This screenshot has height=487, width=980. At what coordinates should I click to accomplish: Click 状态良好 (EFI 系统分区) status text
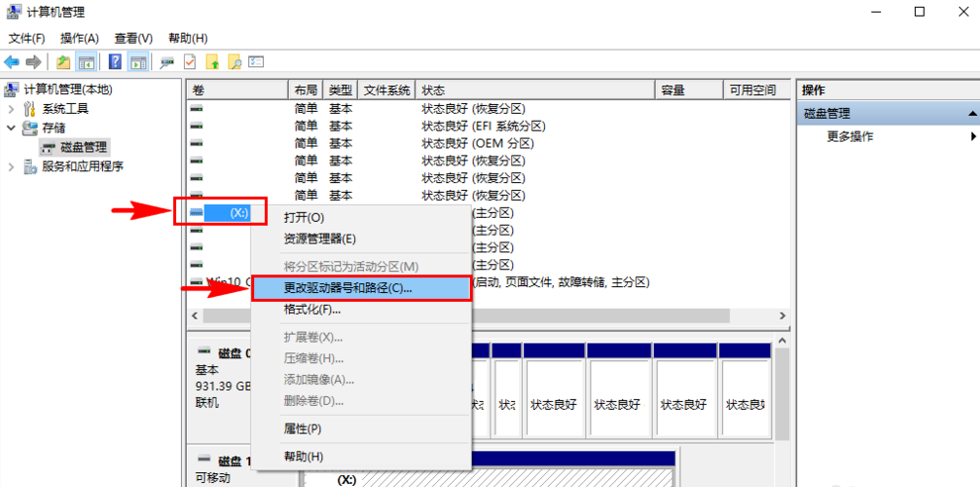click(484, 127)
